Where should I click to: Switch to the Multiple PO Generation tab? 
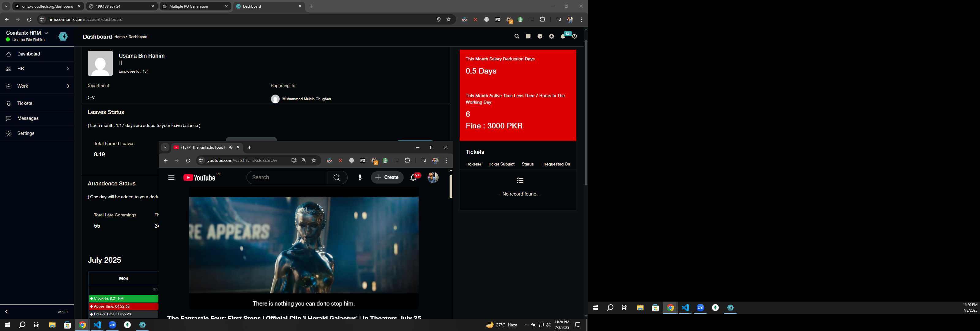[195, 6]
